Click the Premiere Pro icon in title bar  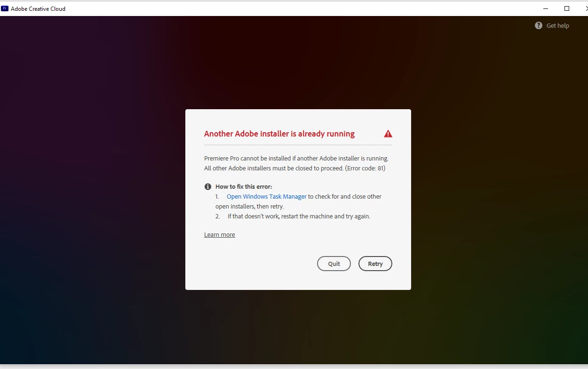(x=5, y=8)
